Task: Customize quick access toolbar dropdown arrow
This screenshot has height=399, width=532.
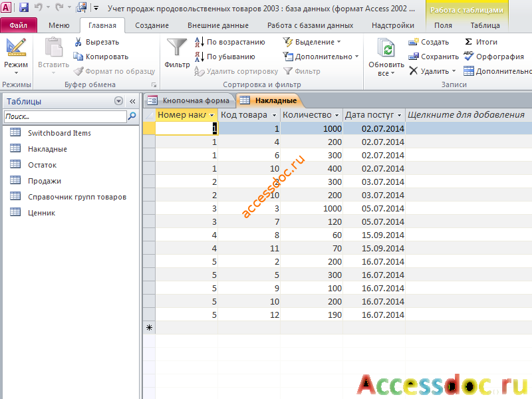Action: tap(96, 7)
